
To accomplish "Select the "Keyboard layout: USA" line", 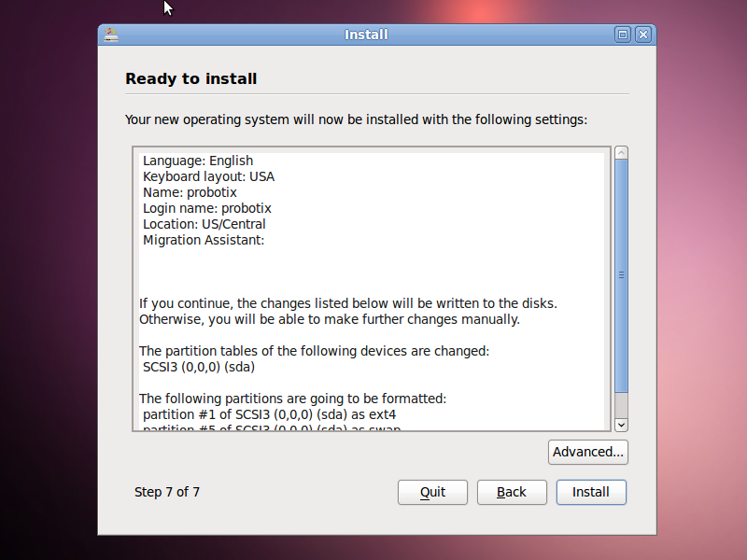I will [x=208, y=176].
